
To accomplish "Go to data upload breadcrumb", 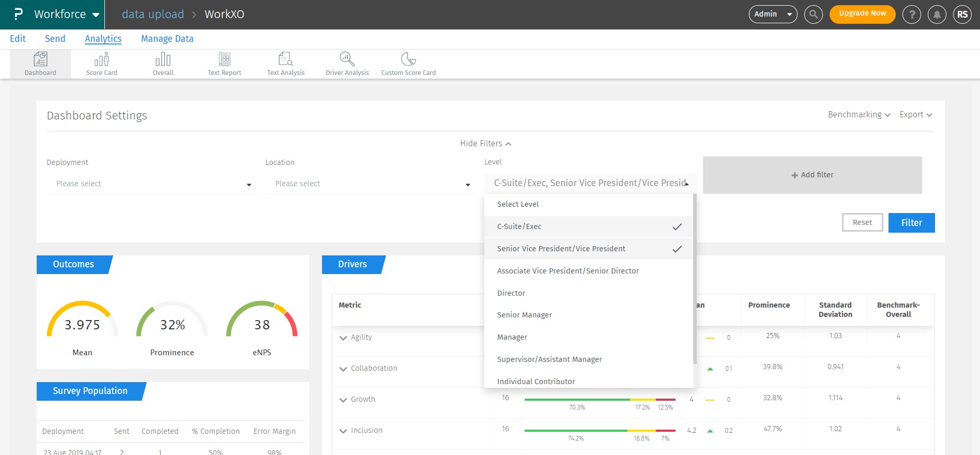I will click(x=152, y=14).
